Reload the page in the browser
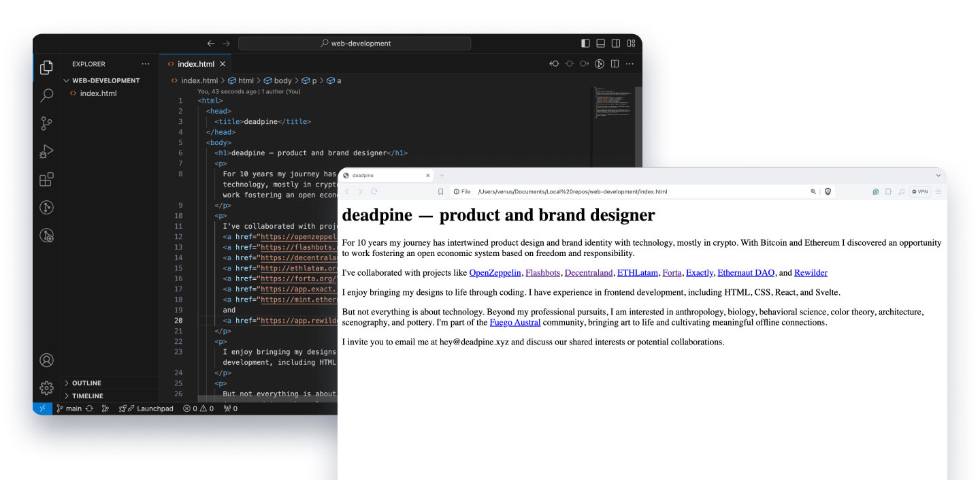This screenshot has height=480, width=980. [374, 192]
